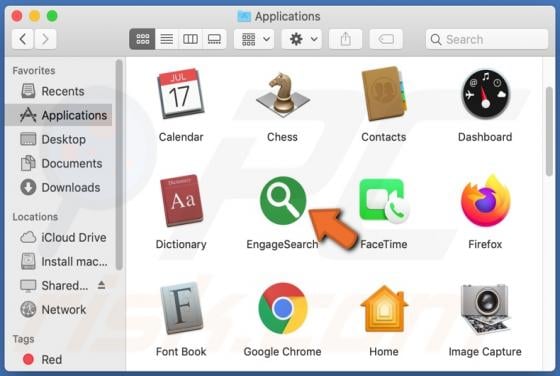The width and height of the screenshot is (560, 376).
Task: Switch to list view
Action: 166,39
